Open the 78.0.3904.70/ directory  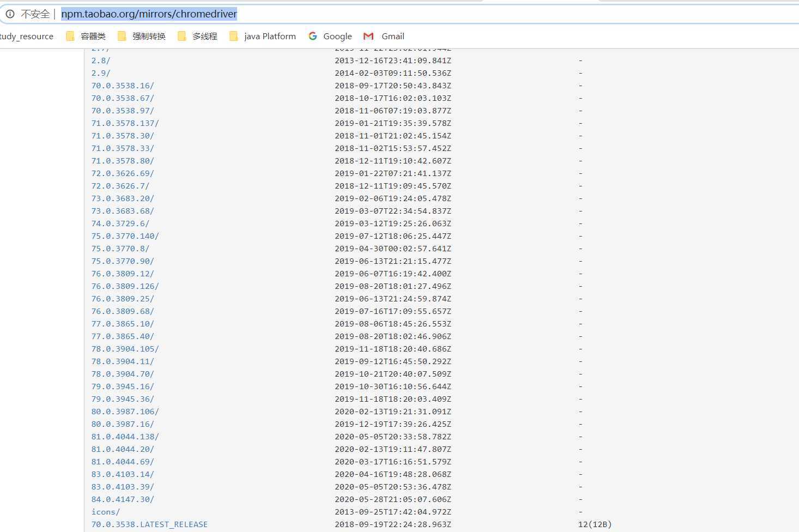pyautogui.click(x=123, y=374)
